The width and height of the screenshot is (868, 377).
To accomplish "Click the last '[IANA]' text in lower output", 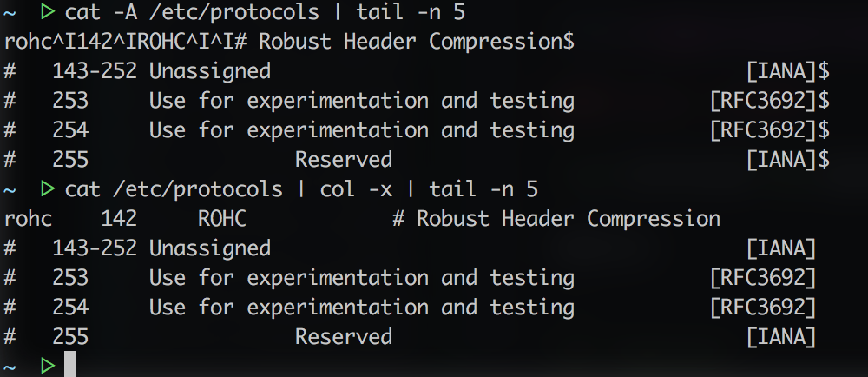I will point(781,336).
